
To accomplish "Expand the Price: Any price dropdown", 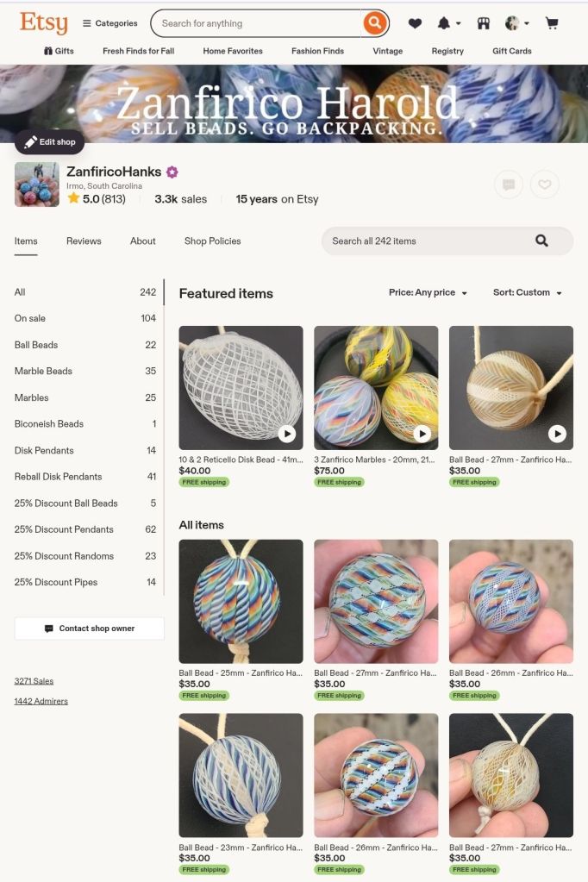I will tap(428, 292).
